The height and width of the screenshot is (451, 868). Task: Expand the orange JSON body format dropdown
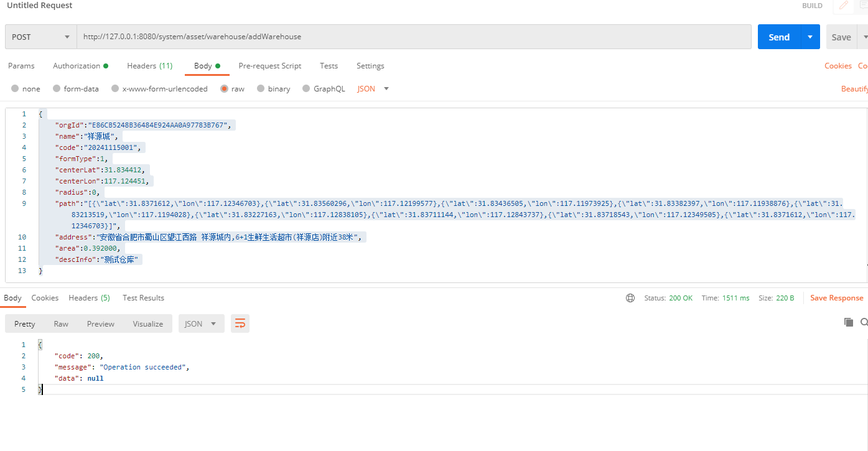(x=373, y=89)
